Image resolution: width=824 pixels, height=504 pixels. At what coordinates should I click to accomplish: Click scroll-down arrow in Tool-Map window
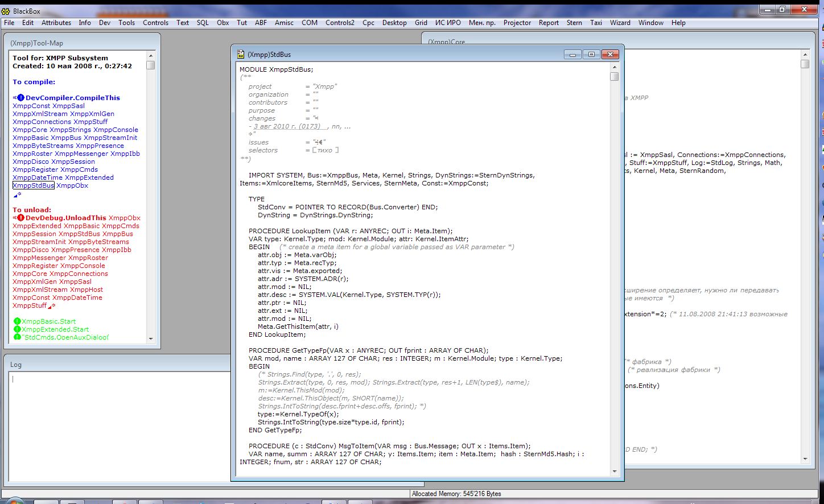coord(151,338)
